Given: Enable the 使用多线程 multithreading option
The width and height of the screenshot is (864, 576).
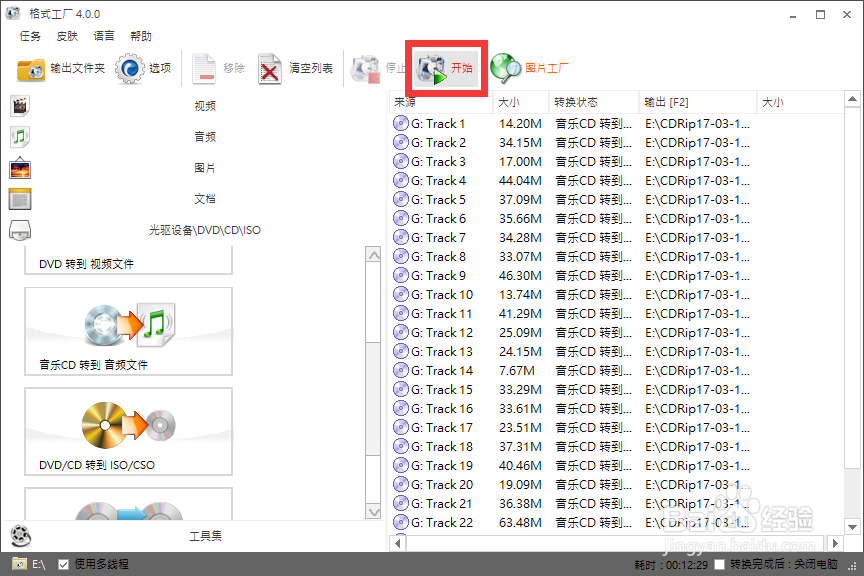Looking at the screenshot, I should click(x=62, y=563).
